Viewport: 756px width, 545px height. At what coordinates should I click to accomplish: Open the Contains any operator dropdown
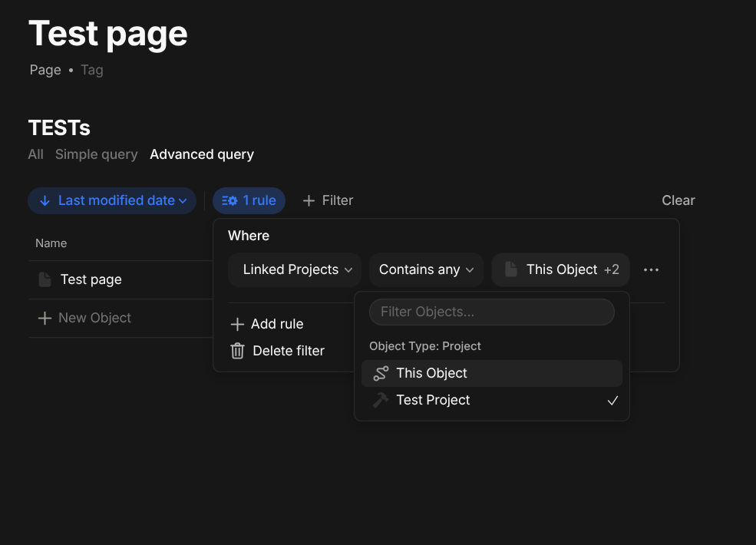click(x=426, y=269)
